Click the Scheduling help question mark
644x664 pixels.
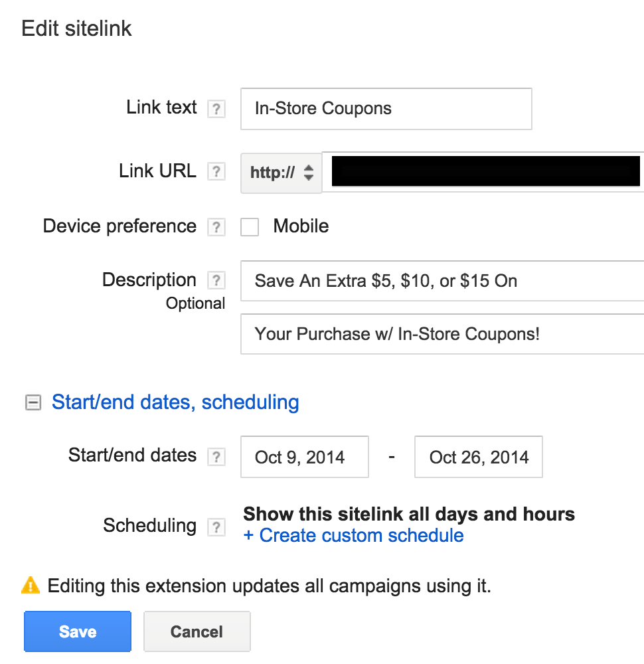tap(216, 527)
